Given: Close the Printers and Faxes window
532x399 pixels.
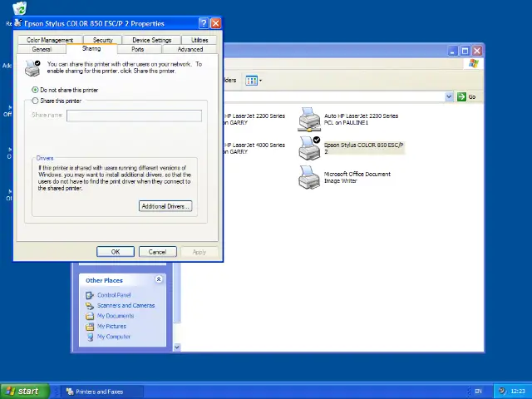Looking at the screenshot, I should [x=477, y=51].
